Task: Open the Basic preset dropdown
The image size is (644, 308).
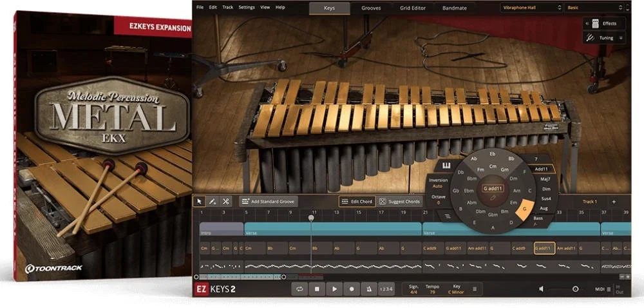Action: tap(594, 7)
